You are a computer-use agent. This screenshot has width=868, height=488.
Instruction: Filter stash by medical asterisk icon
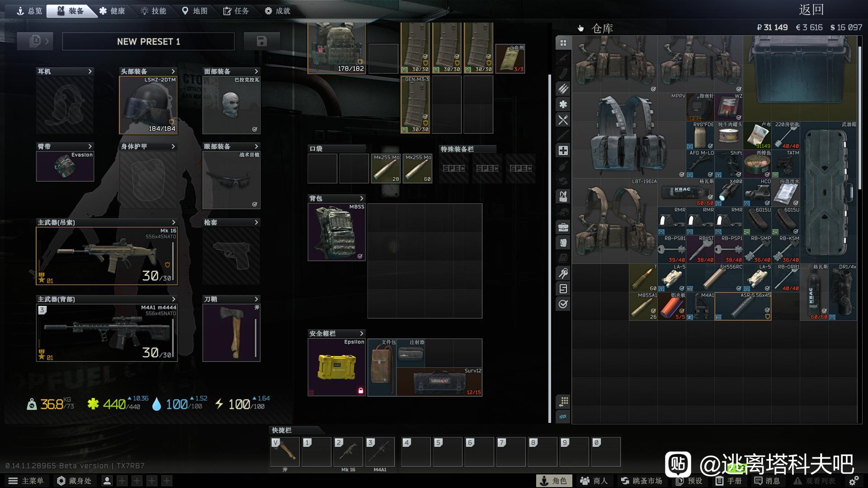click(563, 104)
